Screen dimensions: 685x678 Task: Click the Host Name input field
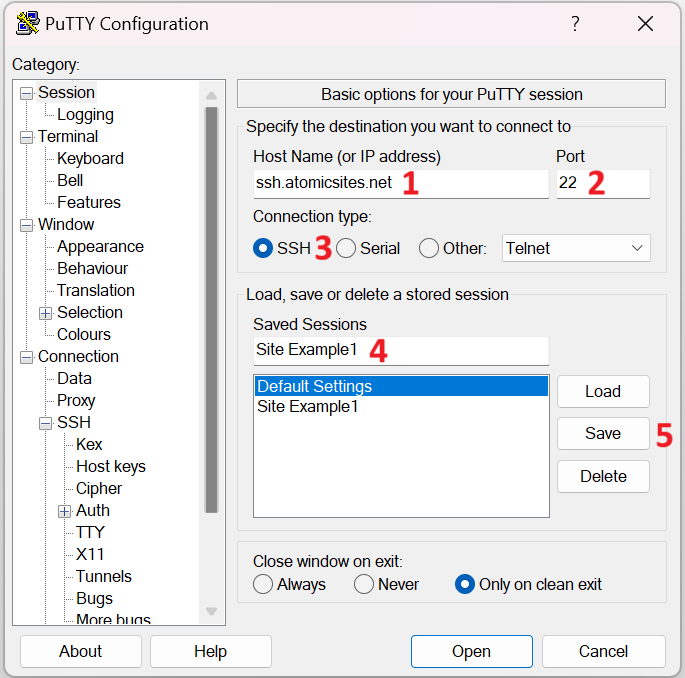click(401, 183)
